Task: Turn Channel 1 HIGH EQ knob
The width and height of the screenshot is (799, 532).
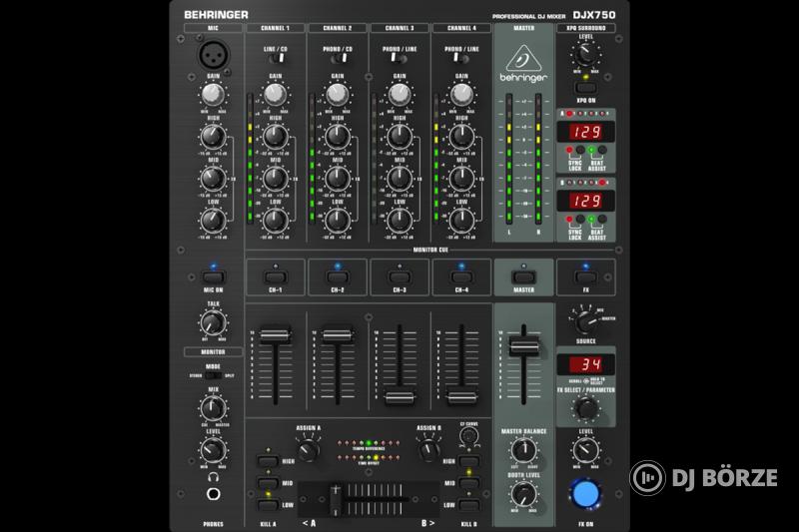Action: point(276,136)
